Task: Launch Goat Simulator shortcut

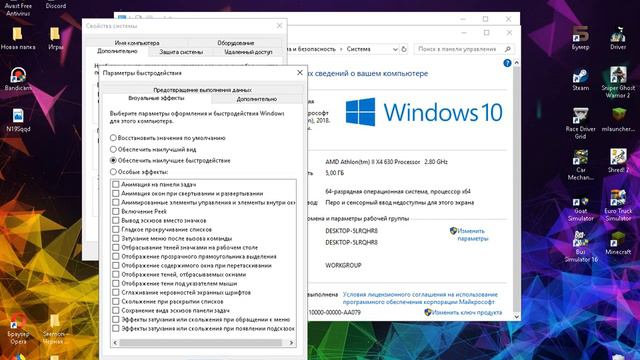Action: tap(580, 209)
